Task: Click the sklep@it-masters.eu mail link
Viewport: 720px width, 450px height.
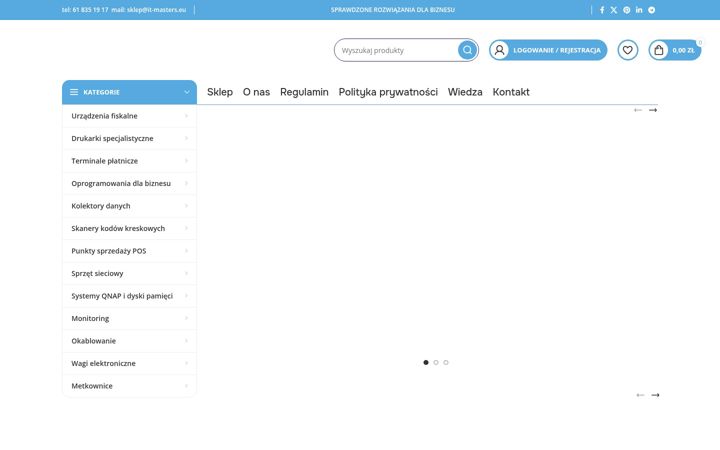Action: point(157,10)
